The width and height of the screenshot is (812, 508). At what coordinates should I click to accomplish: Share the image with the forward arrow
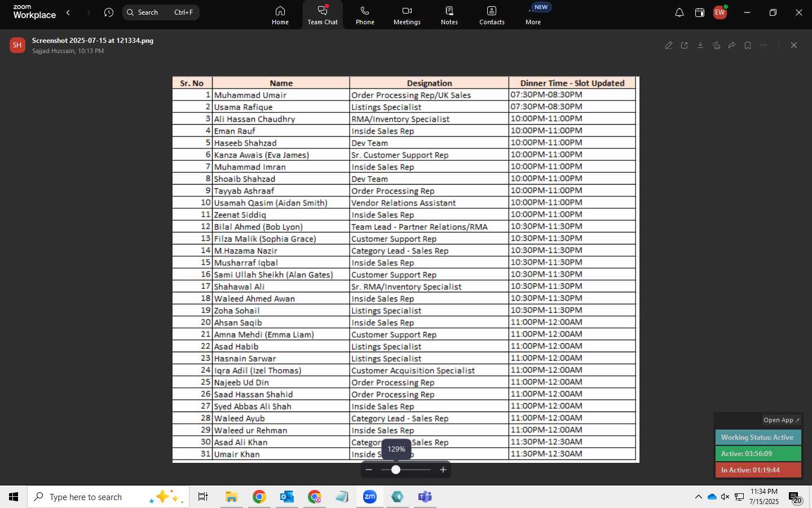[732, 46]
